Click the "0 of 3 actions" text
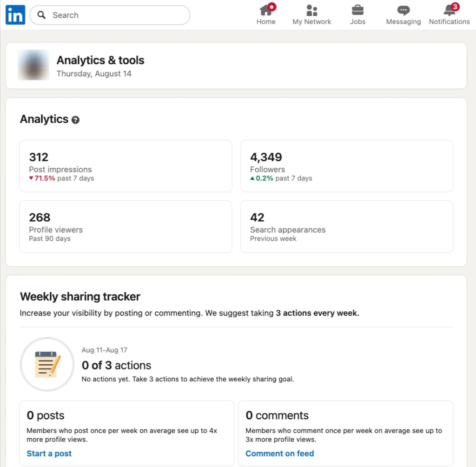The height and width of the screenshot is (467, 476). (116, 365)
